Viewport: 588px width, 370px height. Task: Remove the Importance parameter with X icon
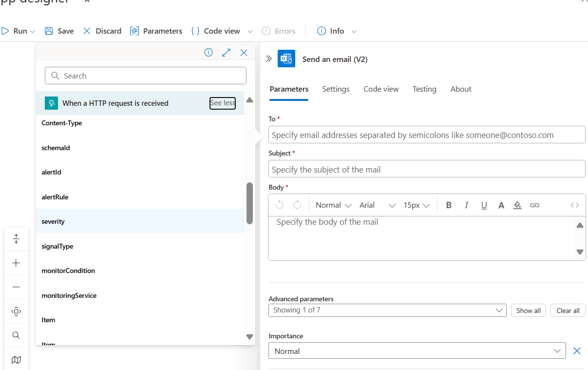click(x=577, y=351)
